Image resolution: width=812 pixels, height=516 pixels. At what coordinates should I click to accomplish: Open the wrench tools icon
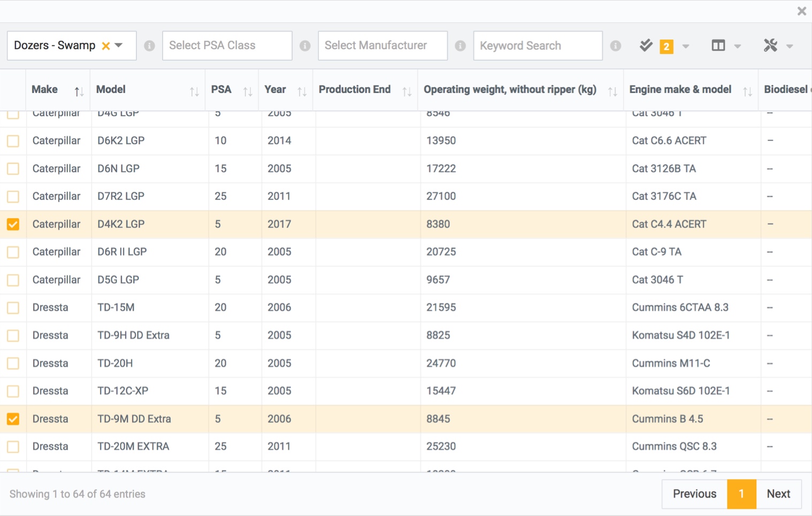(770, 46)
